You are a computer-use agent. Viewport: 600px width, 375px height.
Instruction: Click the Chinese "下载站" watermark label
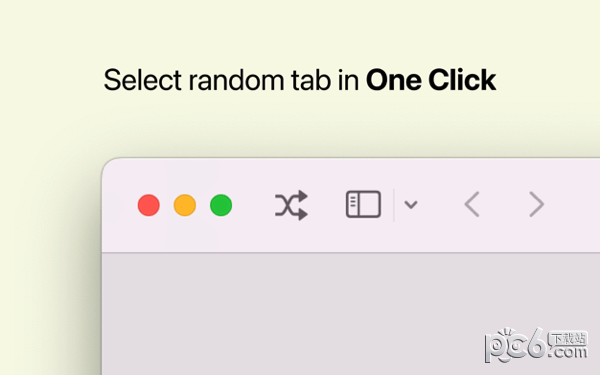568,338
